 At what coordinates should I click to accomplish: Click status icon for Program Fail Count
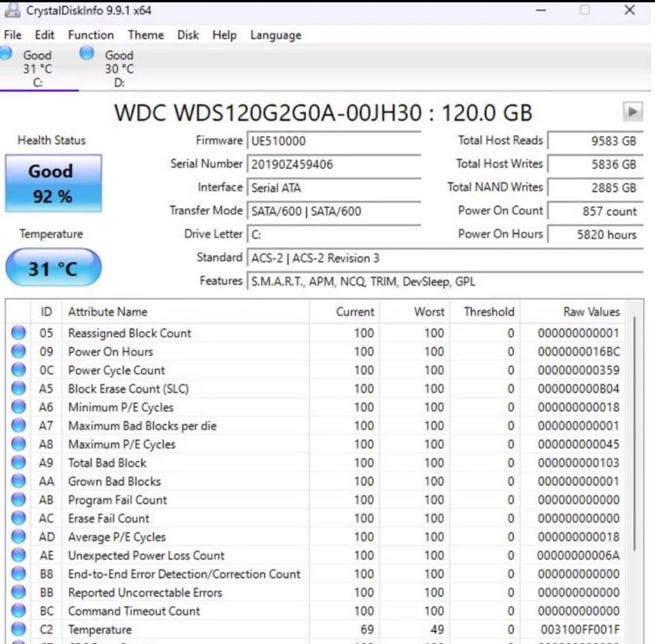tap(19, 500)
